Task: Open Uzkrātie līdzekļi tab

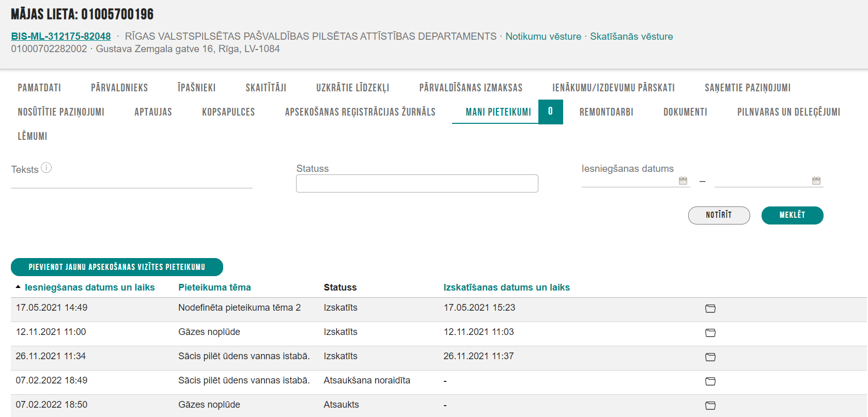Action: pyautogui.click(x=353, y=88)
